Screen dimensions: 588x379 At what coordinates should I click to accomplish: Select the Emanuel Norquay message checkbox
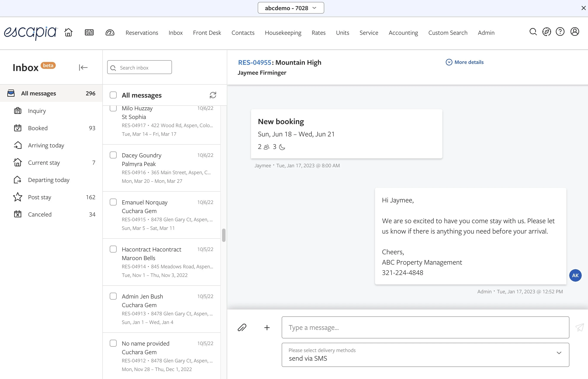click(113, 202)
